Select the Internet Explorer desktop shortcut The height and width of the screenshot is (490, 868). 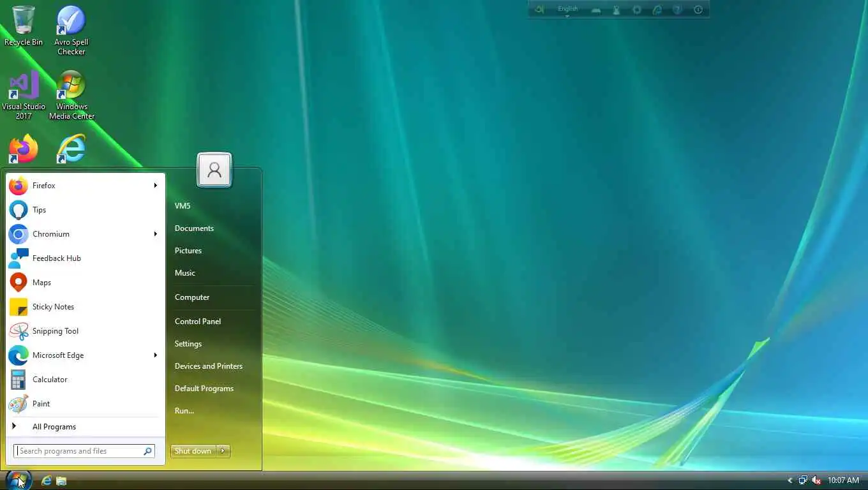(x=71, y=149)
